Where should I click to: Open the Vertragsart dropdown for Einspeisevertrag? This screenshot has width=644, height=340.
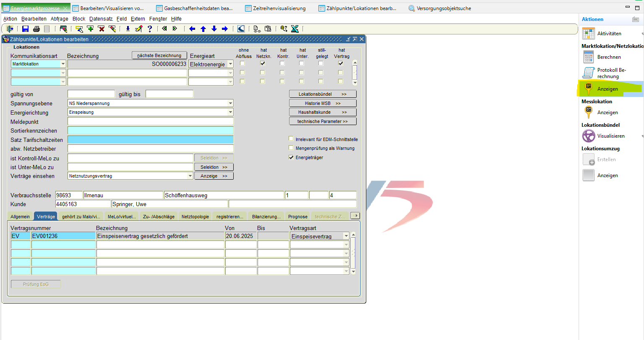point(346,236)
